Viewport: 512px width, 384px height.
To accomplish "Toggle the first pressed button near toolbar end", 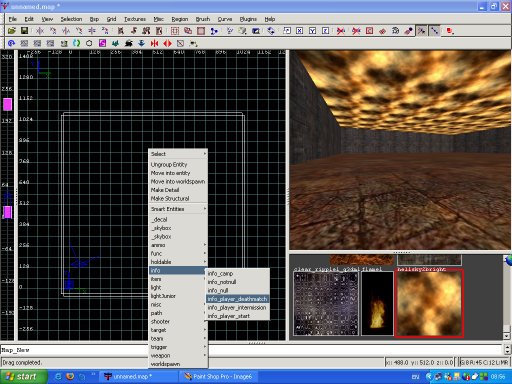I will [422, 31].
